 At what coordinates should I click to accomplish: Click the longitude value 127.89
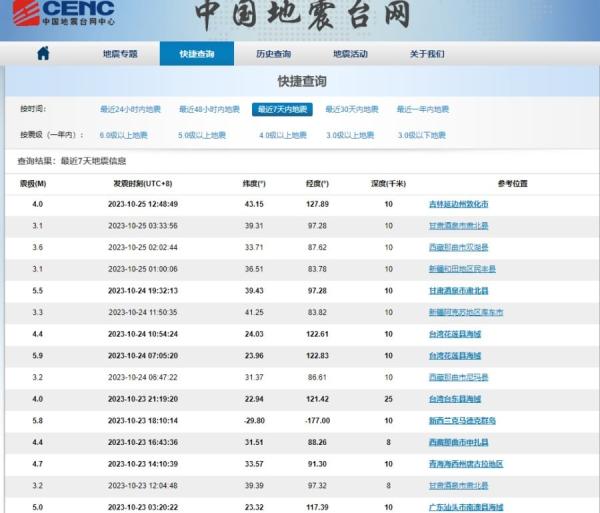317,204
